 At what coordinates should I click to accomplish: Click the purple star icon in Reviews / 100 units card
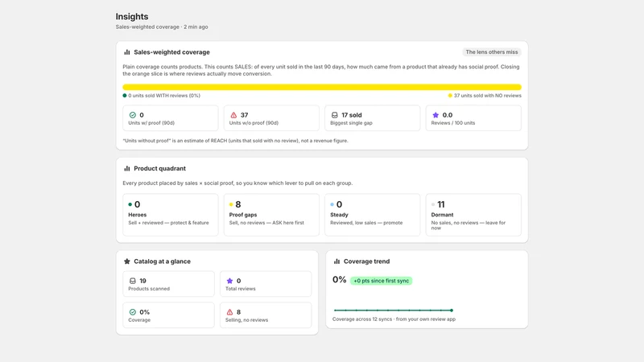[436, 115]
